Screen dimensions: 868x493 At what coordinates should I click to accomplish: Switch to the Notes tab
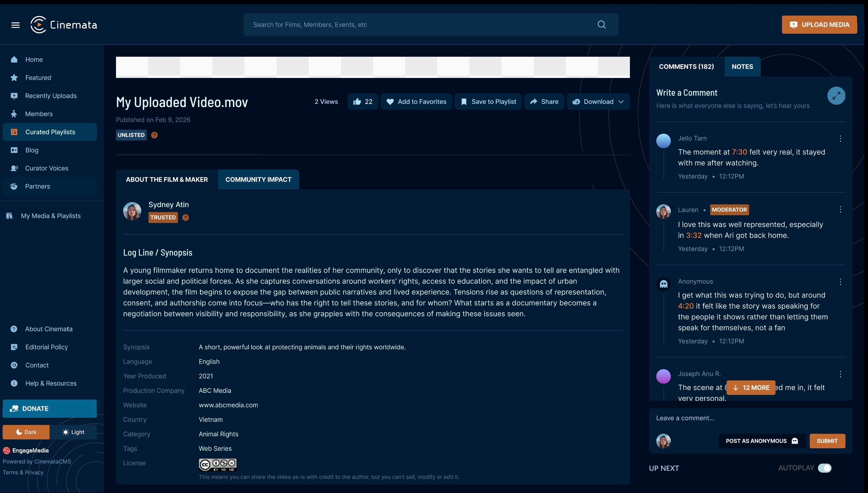tap(742, 67)
